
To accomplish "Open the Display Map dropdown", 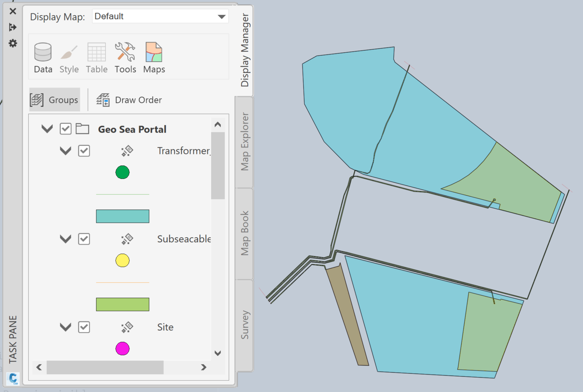I will pyautogui.click(x=160, y=16).
